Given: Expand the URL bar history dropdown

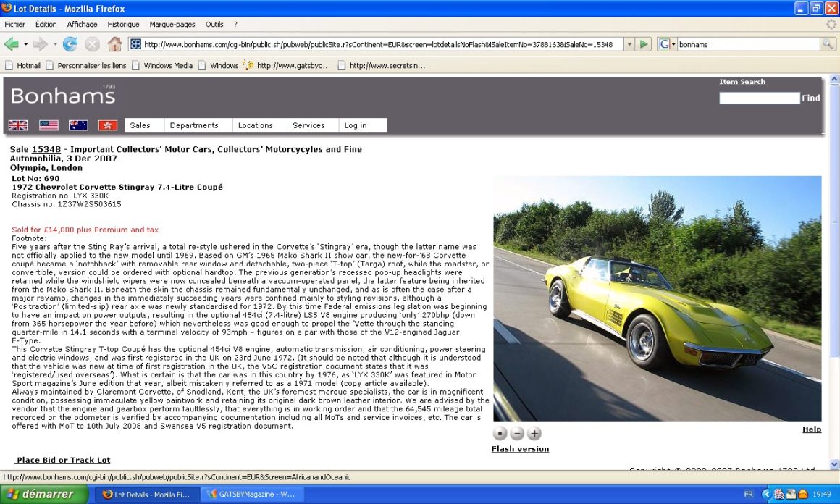Looking at the screenshot, I should [x=629, y=44].
